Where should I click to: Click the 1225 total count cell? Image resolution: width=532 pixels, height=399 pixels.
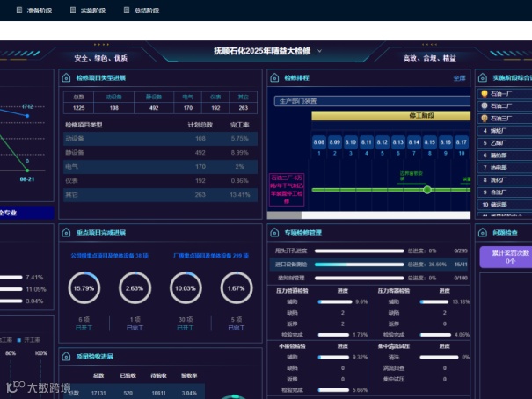point(79,108)
